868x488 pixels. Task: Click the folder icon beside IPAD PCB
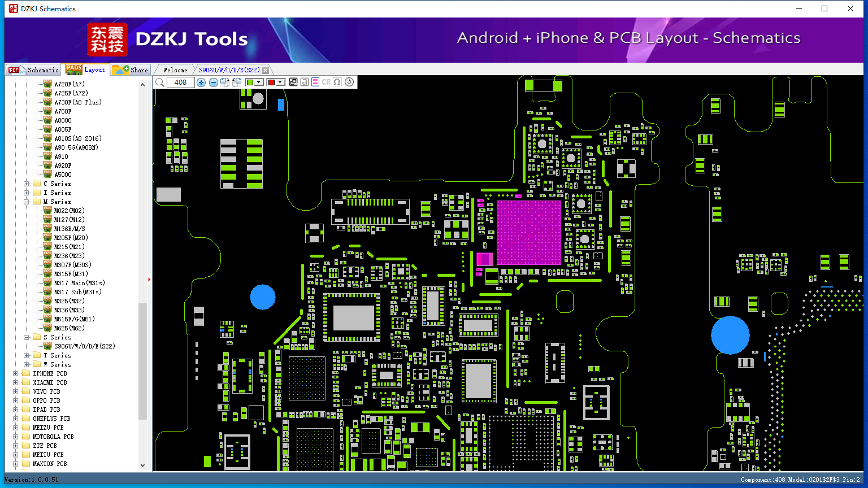pyautogui.click(x=26, y=409)
